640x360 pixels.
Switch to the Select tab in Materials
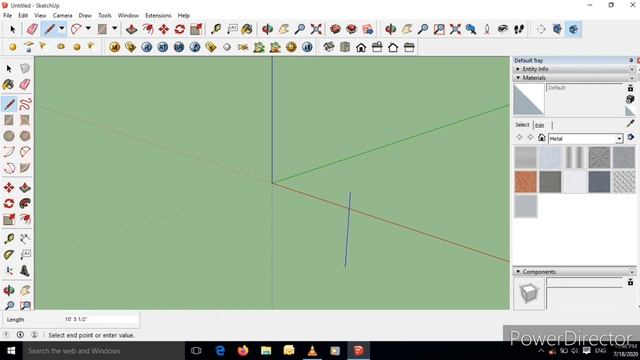point(522,125)
